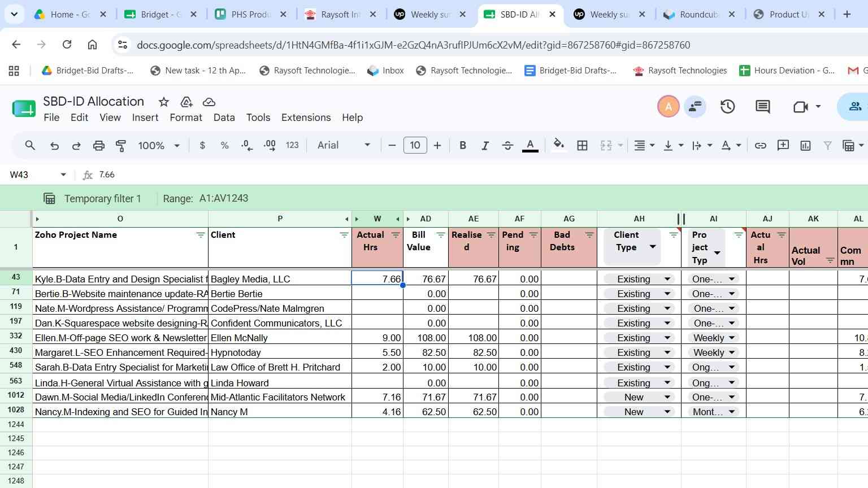Open the comments panel icon
868x488 pixels.
pyautogui.click(x=763, y=106)
